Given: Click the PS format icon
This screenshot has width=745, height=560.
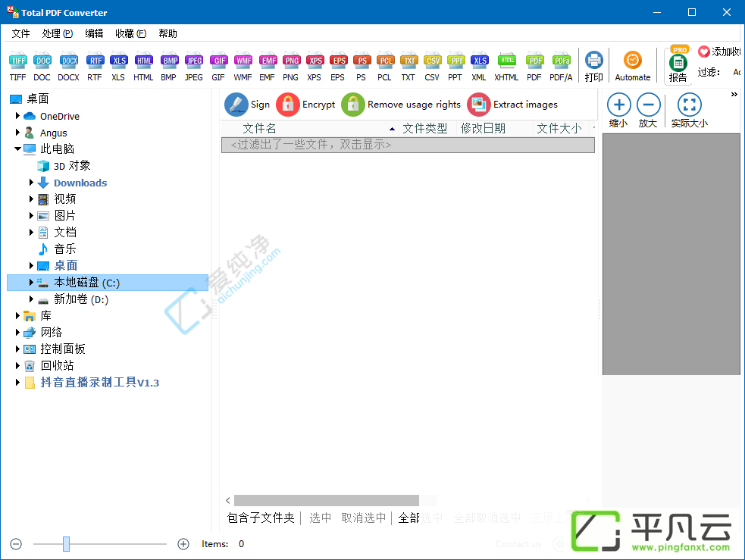Looking at the screenshot, I should pos(362,67).
